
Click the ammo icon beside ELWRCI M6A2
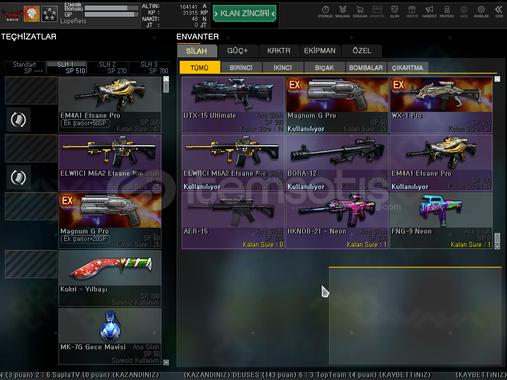coord(18,177)
